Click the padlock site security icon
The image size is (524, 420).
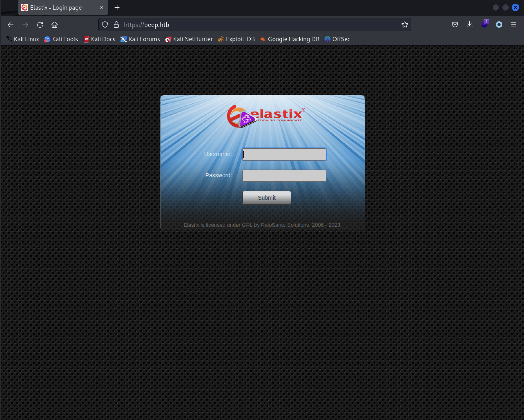point(116,25)
